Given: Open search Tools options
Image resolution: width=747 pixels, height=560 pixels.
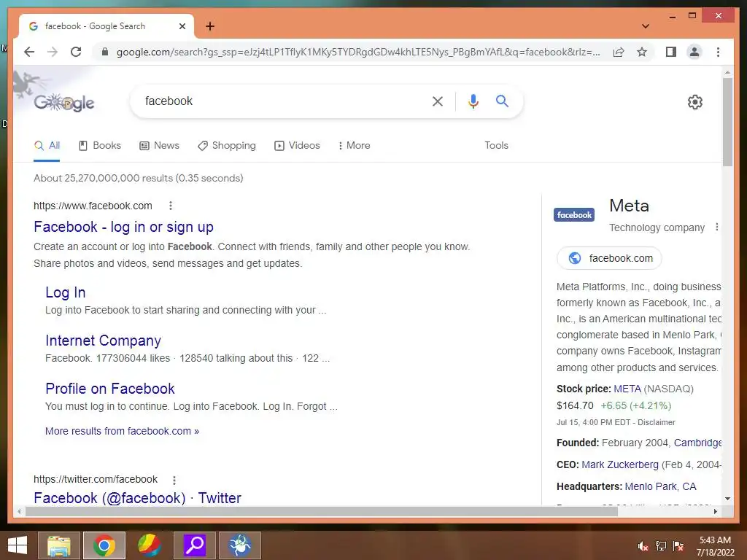Looking at the screenshot, I should point(496,146).
